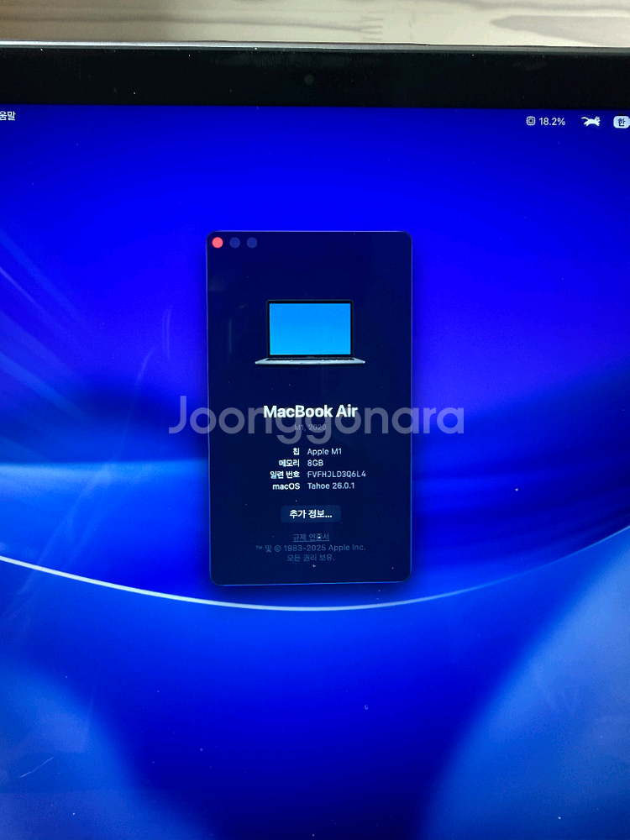Switch the 한 Korean input source indicator
This screenshot has height=840, width=630.
(x=621, y=122)
